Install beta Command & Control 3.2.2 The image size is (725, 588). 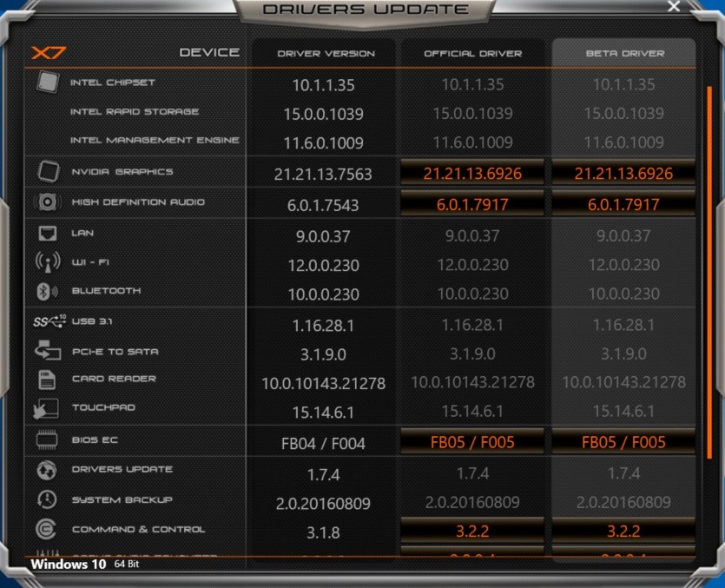(623, 531)
